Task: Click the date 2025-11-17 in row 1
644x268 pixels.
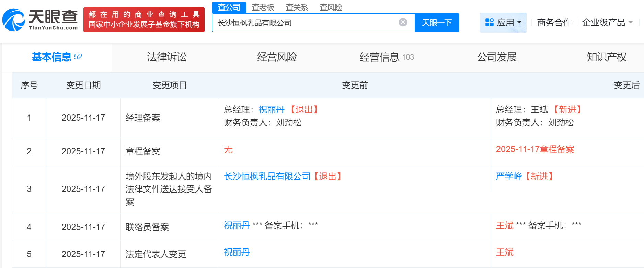Action: [83, 118]
